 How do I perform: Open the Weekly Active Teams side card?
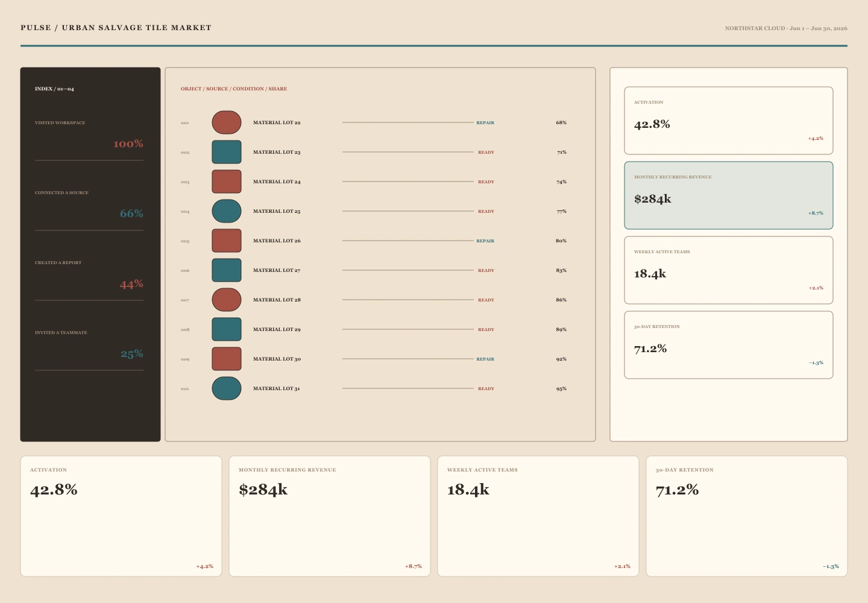729,270
